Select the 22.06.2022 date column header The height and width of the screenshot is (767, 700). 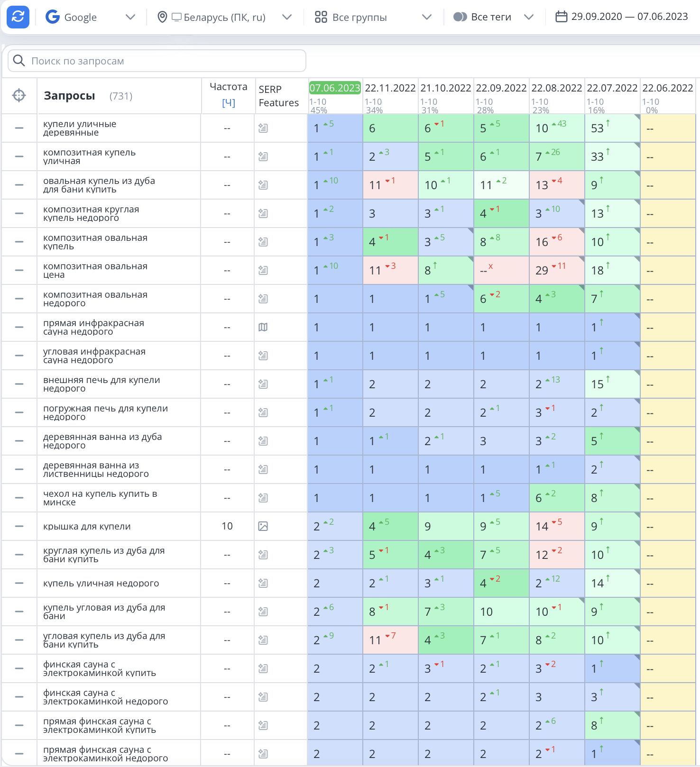[668, 88]
